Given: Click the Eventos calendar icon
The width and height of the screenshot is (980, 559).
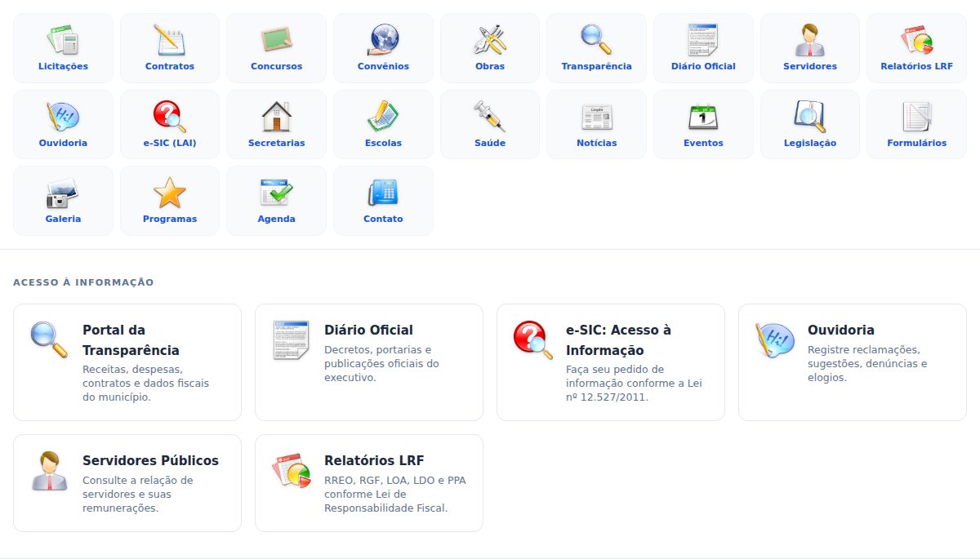Looking at the screenshot, I should coord(703,116).
